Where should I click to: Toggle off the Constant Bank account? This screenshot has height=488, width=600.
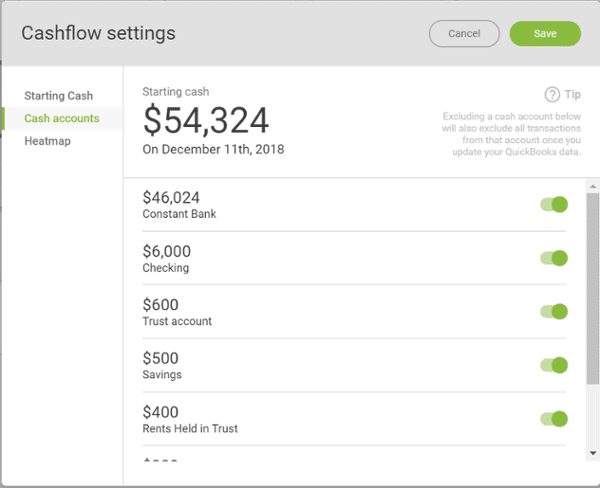(554, 204)
